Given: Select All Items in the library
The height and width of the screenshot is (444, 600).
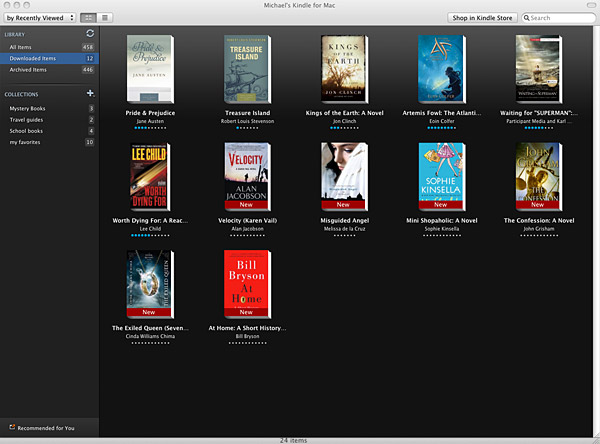Looking at the screenshot, I should point(22,47).
